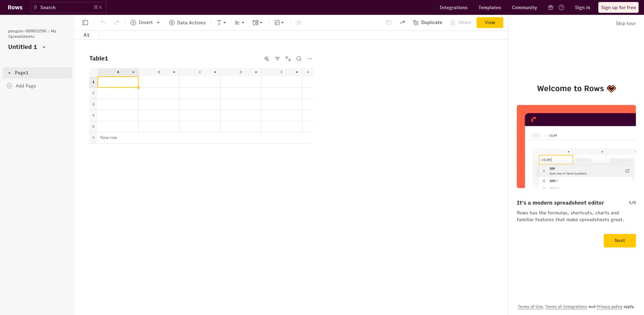Open the My Spreadsheets breadcrumb

point(32,34)
